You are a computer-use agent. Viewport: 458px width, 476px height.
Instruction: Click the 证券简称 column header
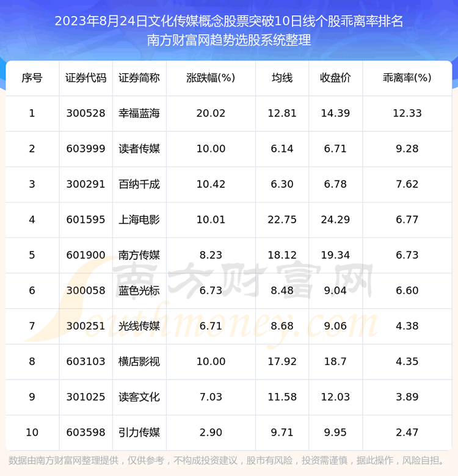(139, 78)
